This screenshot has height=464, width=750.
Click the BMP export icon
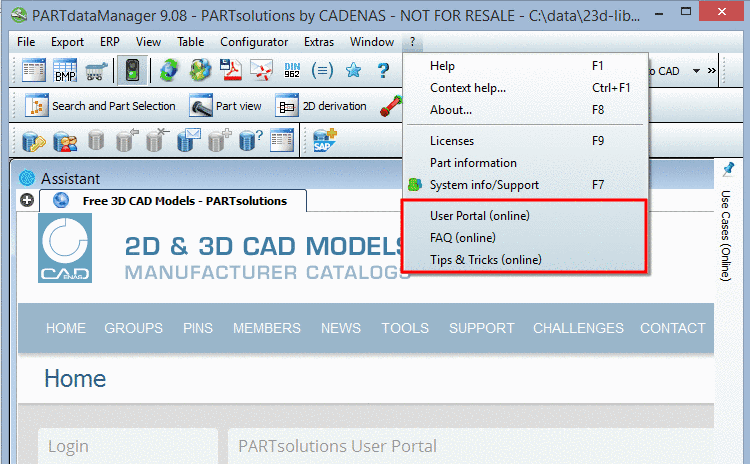pos(65,70)
